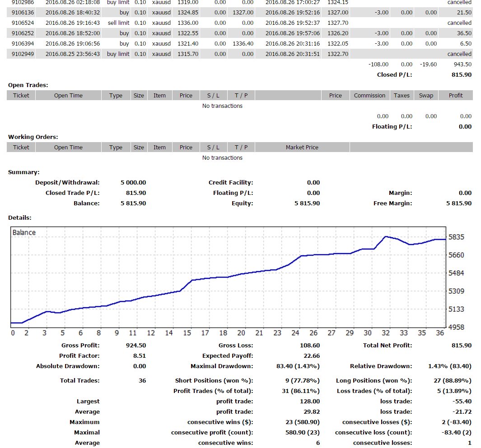
Task: Click the take-profit value 1336.40
Action: (x=243, y=44)
